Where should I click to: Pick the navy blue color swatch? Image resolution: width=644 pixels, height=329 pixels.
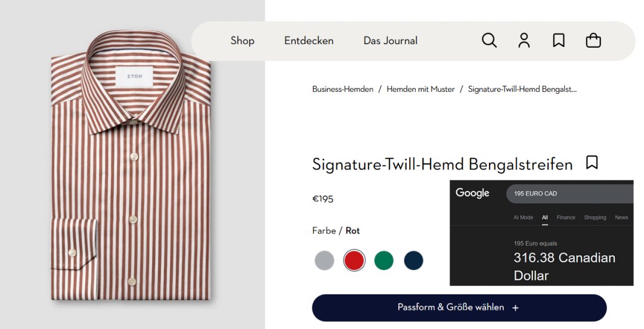pos(413,260)
